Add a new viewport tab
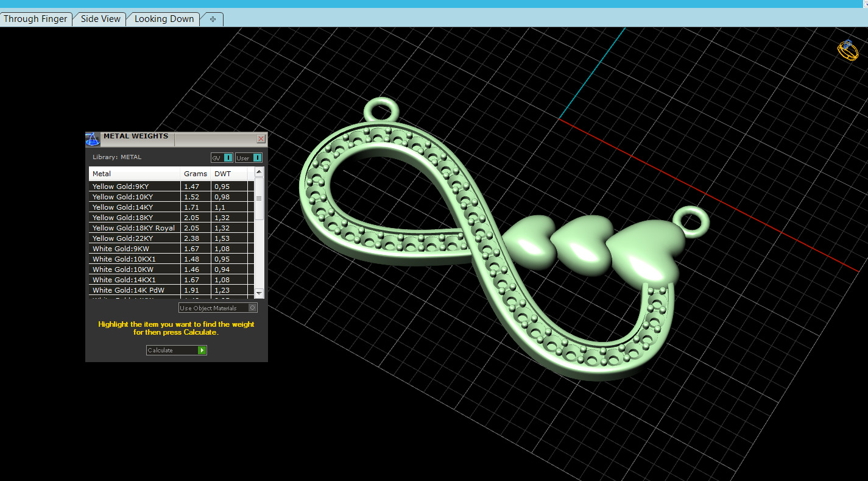 click(x=213, y=19)
